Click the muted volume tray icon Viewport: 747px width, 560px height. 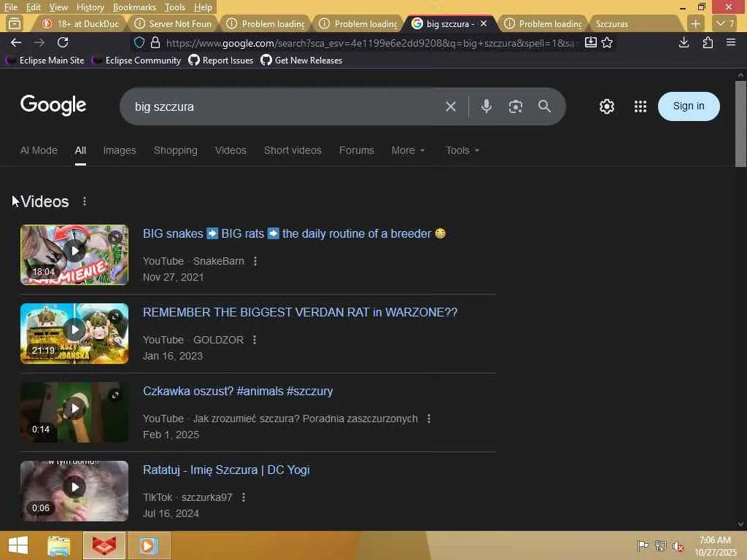point(678,545)
